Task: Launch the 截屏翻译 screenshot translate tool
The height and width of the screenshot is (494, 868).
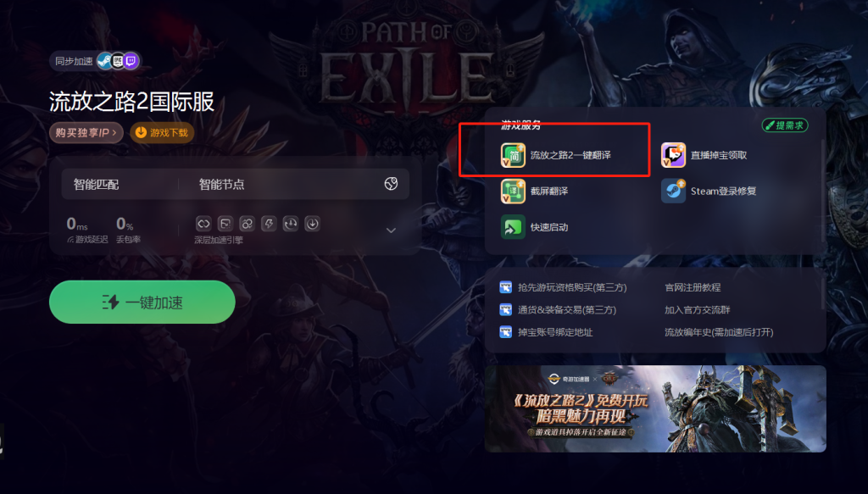Action: [x=534, y=191]
